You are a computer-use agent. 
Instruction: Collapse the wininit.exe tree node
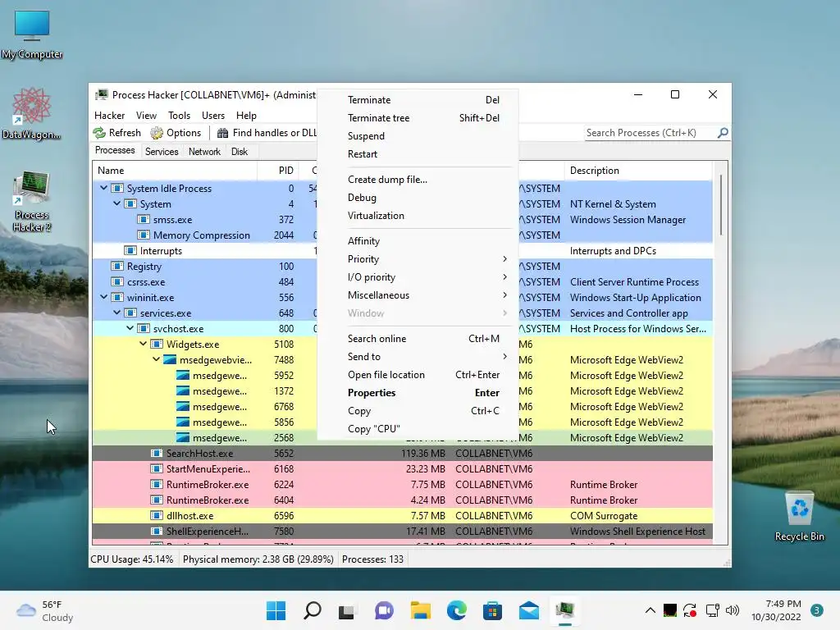click(x=104, y=297)
